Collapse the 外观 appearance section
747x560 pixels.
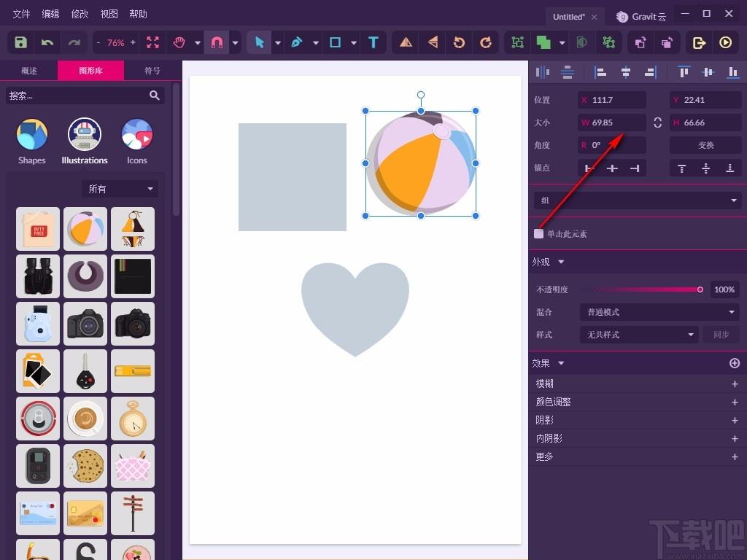(x=561, y=262)
